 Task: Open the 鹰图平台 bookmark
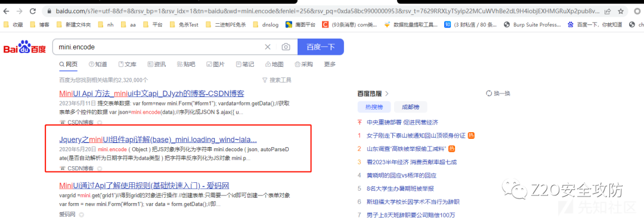(301, 24)
